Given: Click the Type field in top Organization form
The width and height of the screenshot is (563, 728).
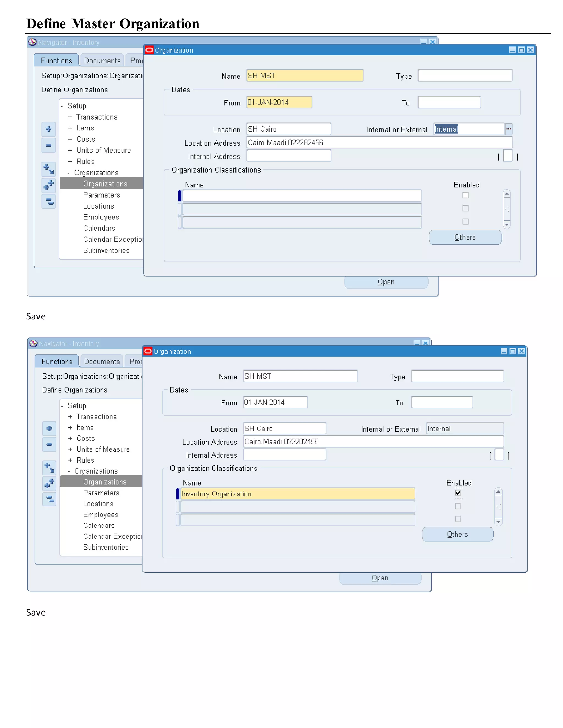Looking at the screenshot, I should tap(465, 76).
